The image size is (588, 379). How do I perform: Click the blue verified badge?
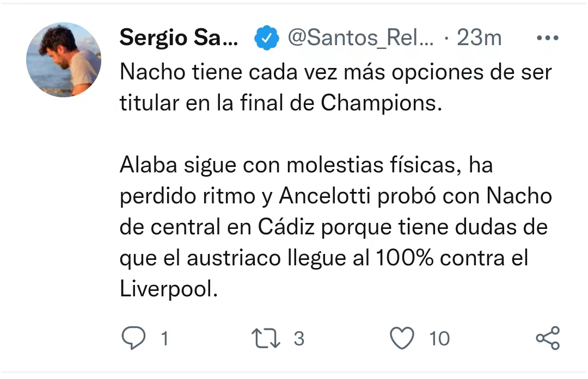click(x=266, y=38)
